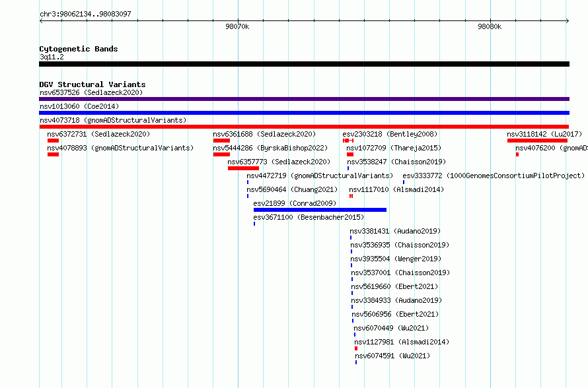
Task: Select the red bar under nsv1072709
Action: tap(350, 154)
